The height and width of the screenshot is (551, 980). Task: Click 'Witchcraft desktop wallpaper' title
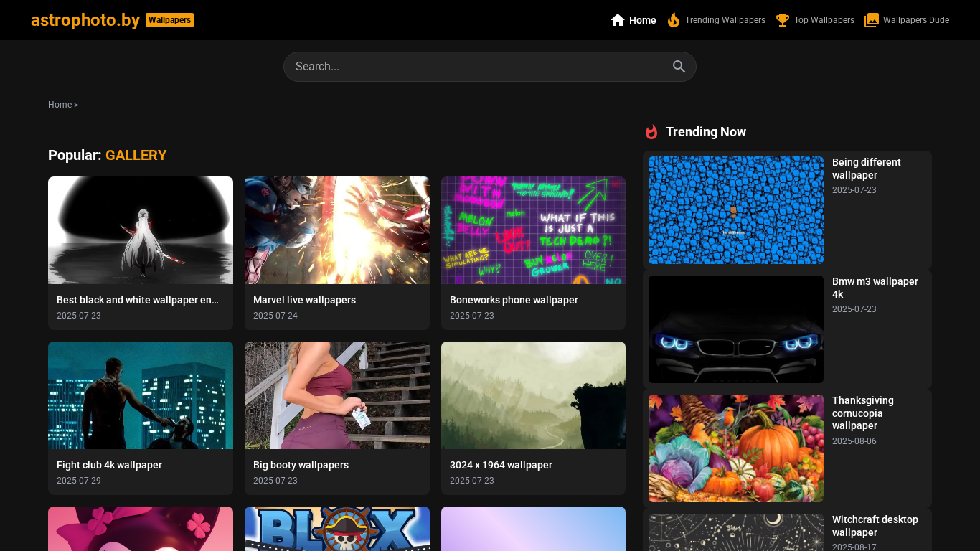875,526
